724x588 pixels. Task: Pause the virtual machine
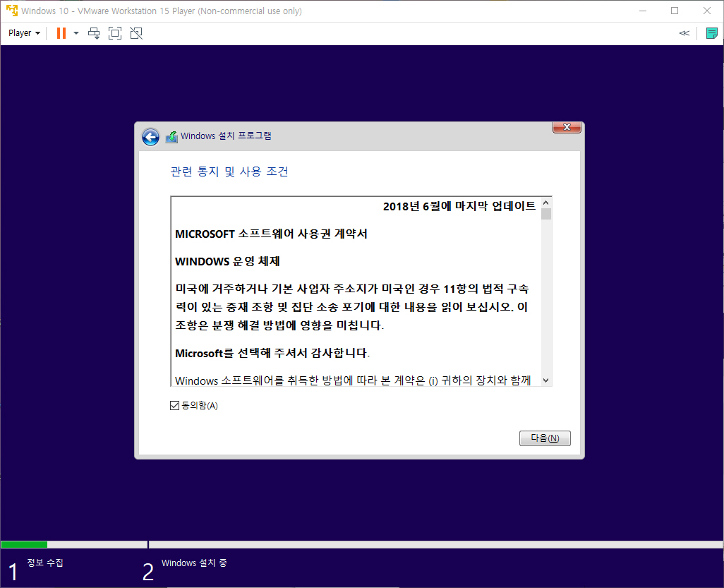pos(61,33)
